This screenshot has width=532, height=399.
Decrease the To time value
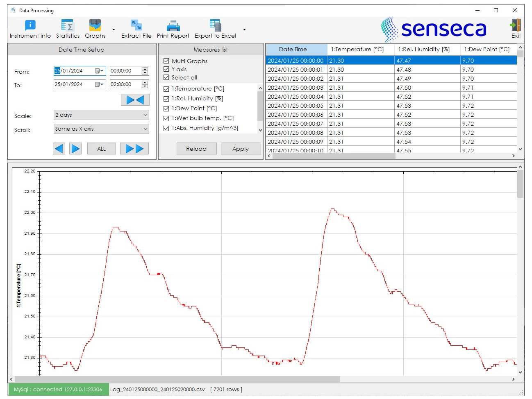[145, 86]
